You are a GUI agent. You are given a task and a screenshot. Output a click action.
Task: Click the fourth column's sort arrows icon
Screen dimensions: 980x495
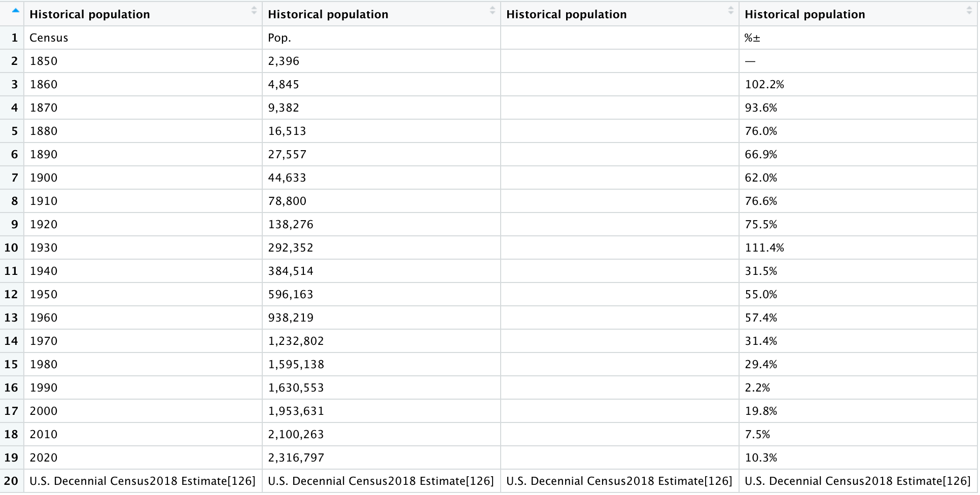(x=969, y=10)
